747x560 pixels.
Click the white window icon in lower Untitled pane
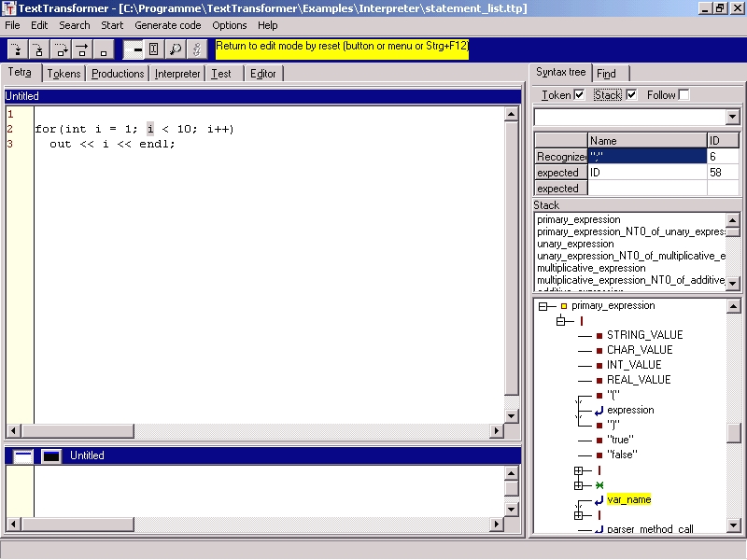pyautogui.click(x=22, y=456)
